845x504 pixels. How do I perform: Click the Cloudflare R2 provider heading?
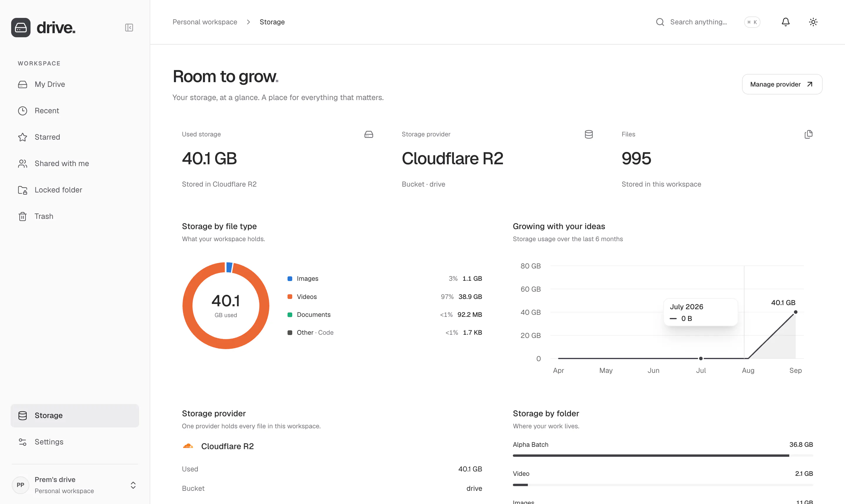(452, 159)
